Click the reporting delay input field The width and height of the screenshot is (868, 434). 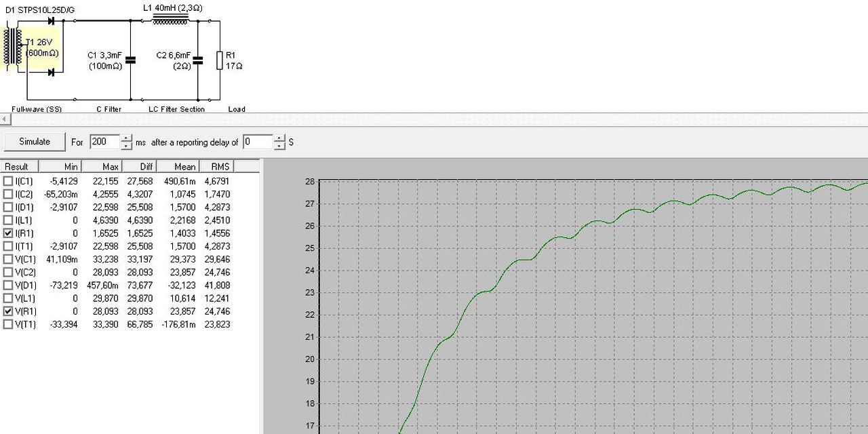coord(258,142)
